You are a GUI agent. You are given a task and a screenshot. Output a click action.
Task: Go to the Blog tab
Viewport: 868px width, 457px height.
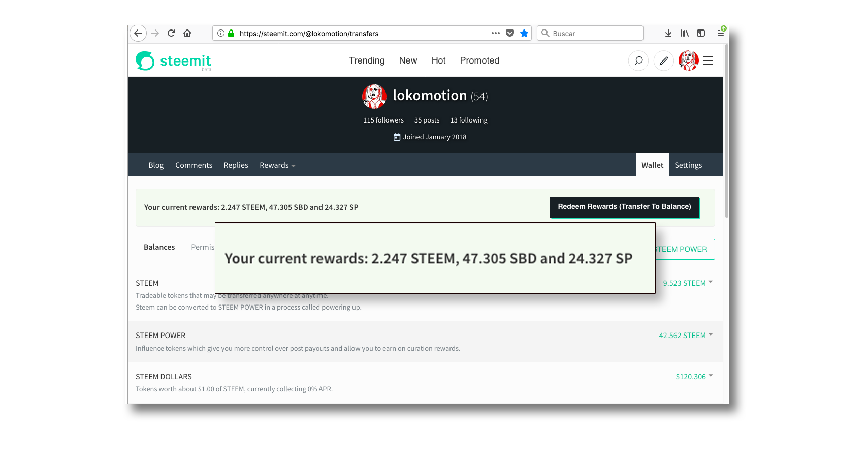[156, 165]
